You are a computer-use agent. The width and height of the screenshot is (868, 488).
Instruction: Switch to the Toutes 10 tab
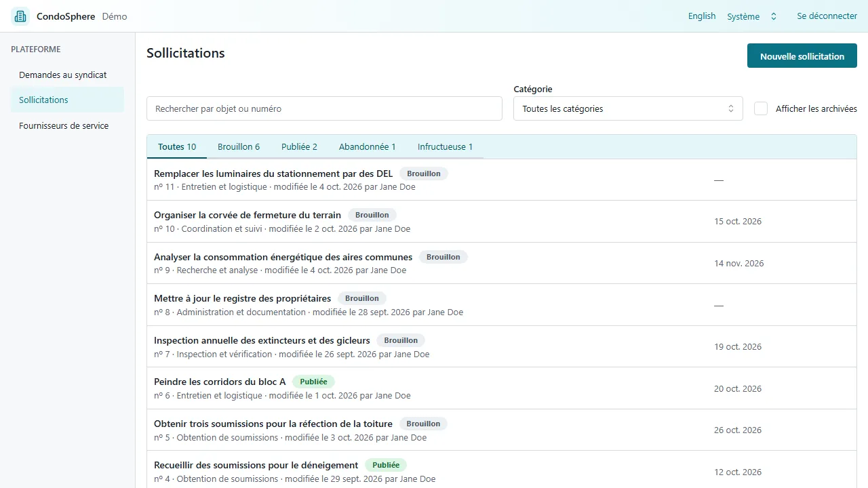coord(177,146)
